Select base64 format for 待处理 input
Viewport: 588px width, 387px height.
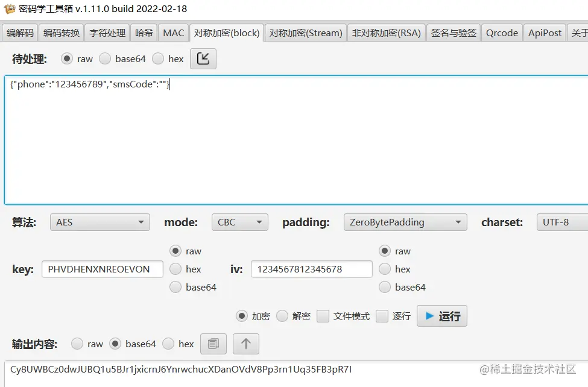(x=105, y=59)
